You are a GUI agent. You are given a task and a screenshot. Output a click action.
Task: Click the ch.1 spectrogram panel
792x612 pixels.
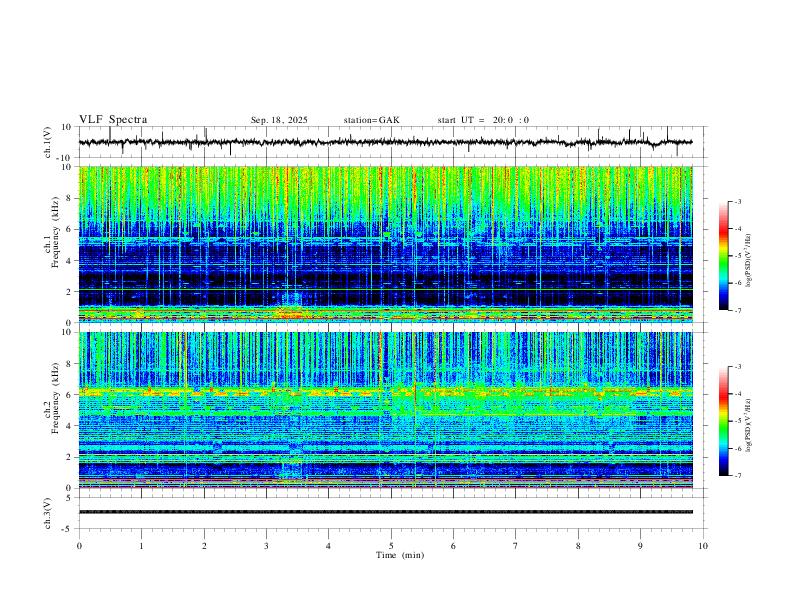point(385,244)
